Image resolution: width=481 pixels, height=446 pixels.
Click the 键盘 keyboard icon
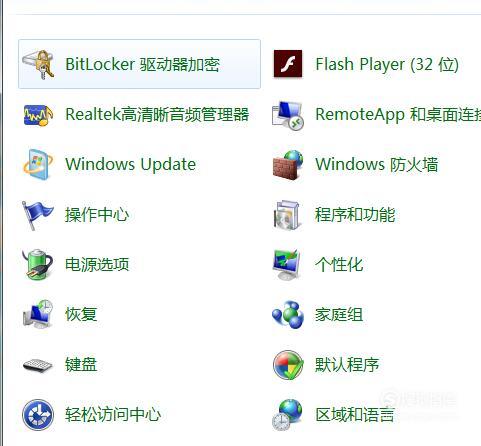pyautogui.click(x=38, y=365)
